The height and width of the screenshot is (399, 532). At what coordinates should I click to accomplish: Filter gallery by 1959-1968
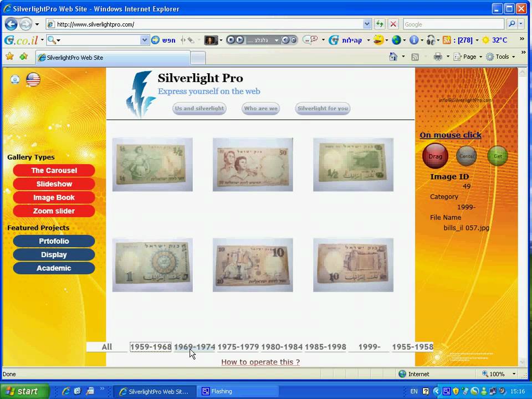click(x=151, y=347)
